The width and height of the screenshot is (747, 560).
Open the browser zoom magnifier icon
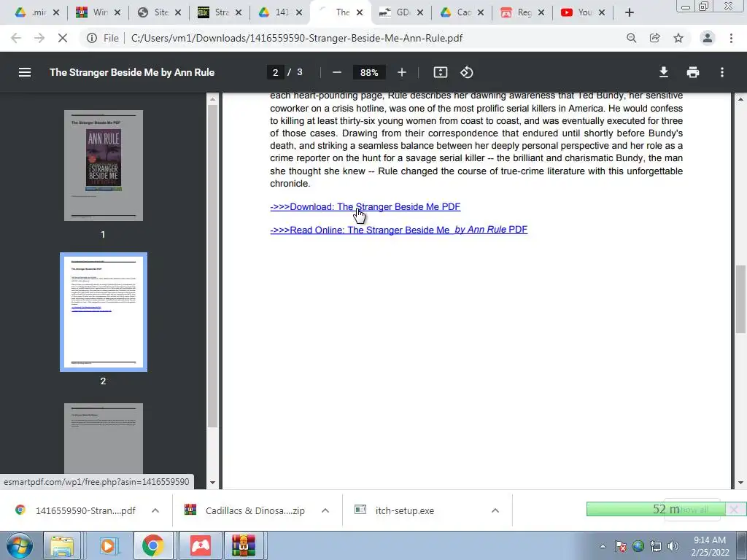(631, 38)
